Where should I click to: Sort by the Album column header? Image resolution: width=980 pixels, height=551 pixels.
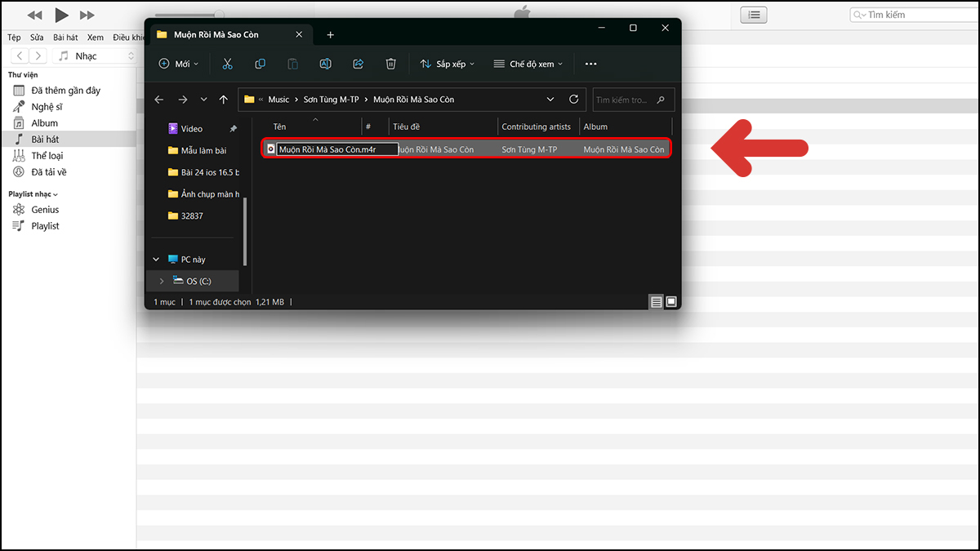626,127
